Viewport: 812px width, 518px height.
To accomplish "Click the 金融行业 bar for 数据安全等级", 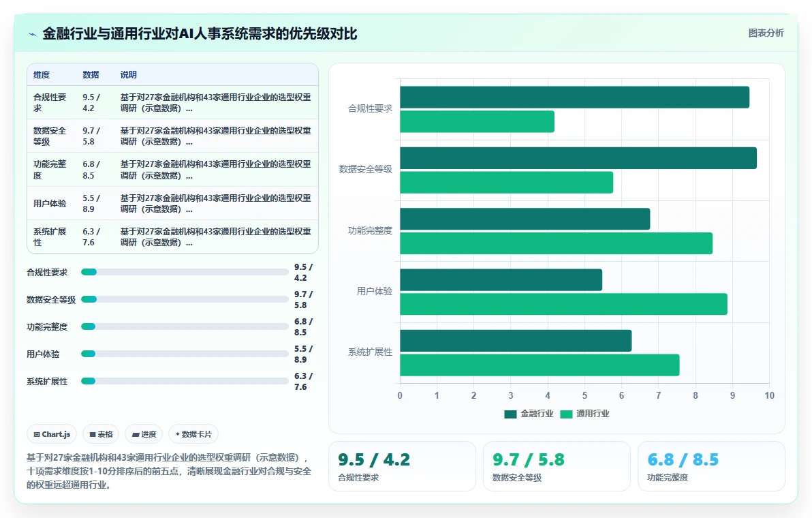I will [578, 158].
